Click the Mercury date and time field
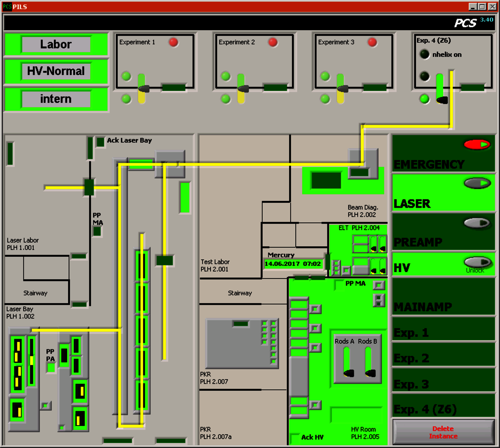Image resolution: width=500 pixels, height=448 pixels. 293,264
